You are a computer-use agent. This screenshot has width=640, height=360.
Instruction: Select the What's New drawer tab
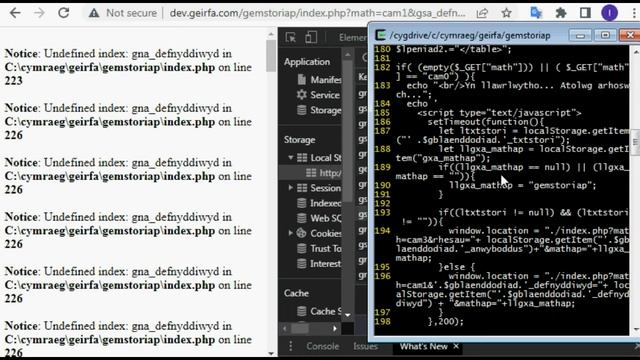tap(423, 346)
